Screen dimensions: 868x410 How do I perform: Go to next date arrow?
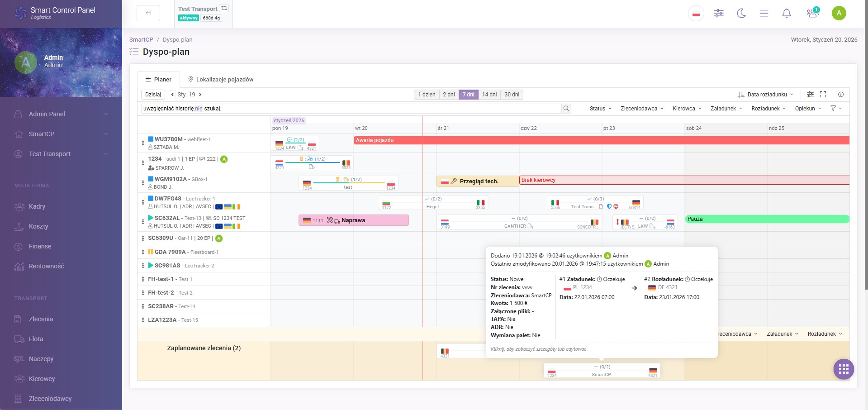pyautogui.click(x=200, y=95)
